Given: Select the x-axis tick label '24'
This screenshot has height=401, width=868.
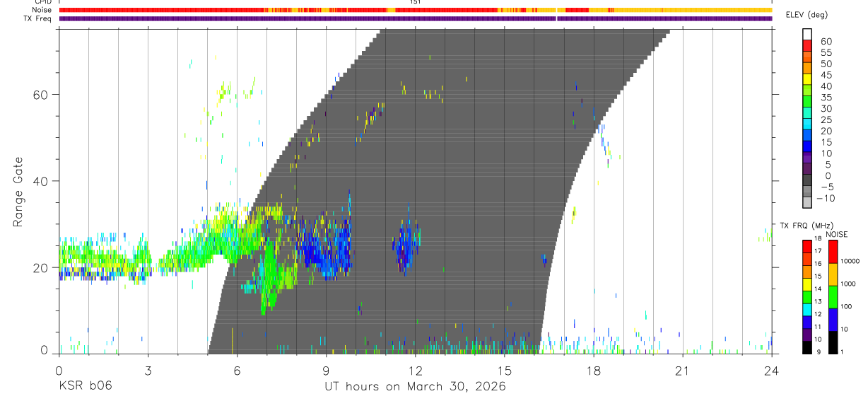Looking at the screenshot, I should [771, 371].
